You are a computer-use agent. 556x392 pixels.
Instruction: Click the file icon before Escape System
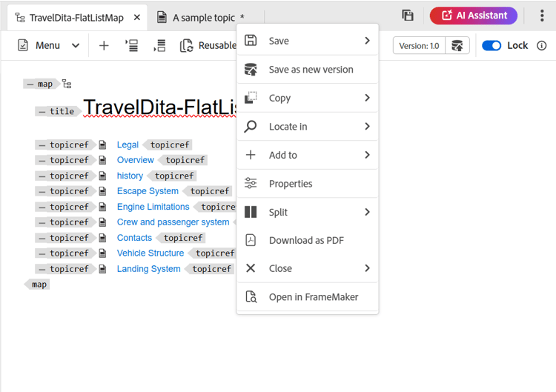tap(102, 191)
